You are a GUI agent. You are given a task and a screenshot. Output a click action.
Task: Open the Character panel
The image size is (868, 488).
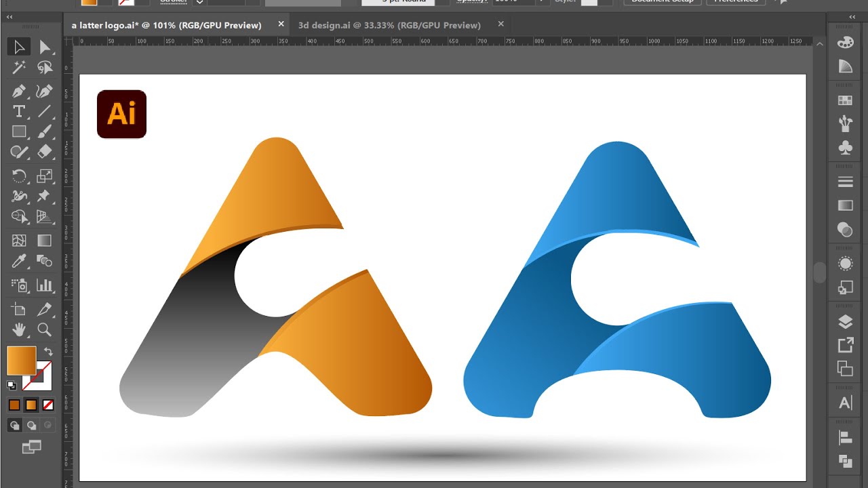click(846, 403)
